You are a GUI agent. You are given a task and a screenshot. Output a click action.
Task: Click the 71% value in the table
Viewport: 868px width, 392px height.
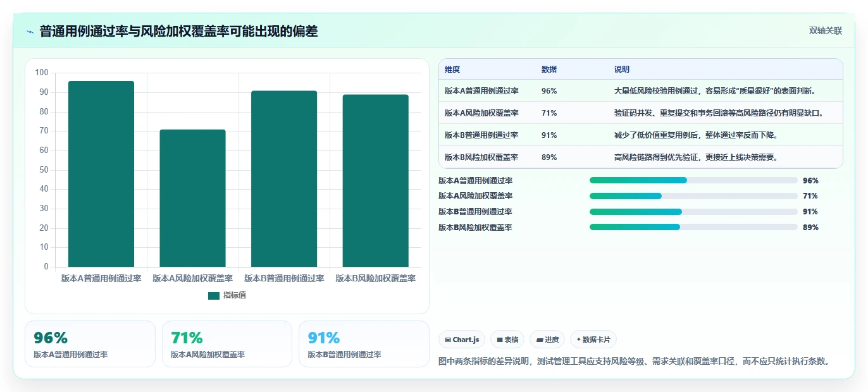pos(549,113)
